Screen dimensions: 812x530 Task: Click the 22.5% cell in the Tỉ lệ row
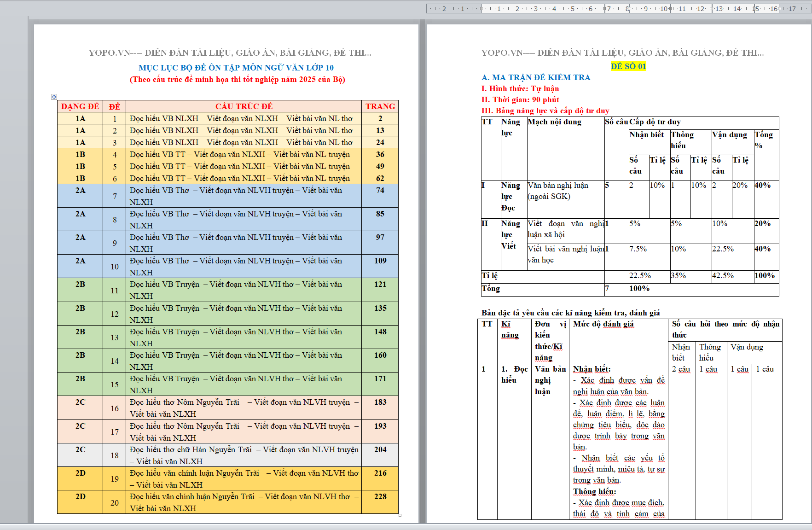[x=650, y=277]
